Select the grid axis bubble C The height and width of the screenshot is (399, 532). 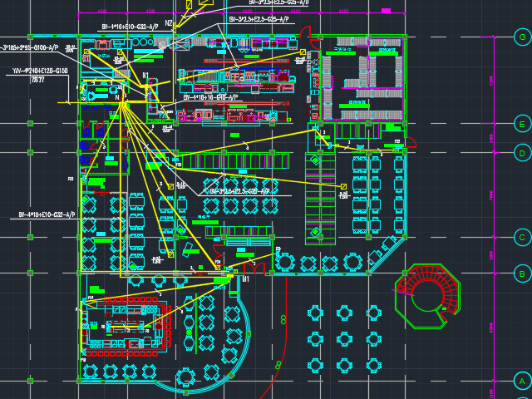pos(523,237)
